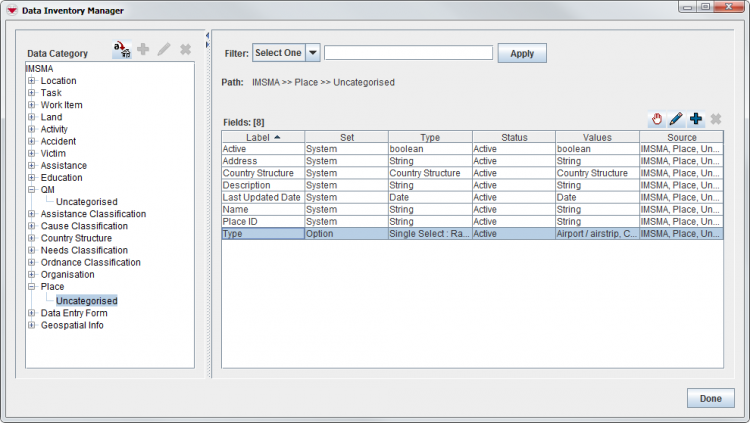Edit selected field with pencil icon

coord(676,119)
